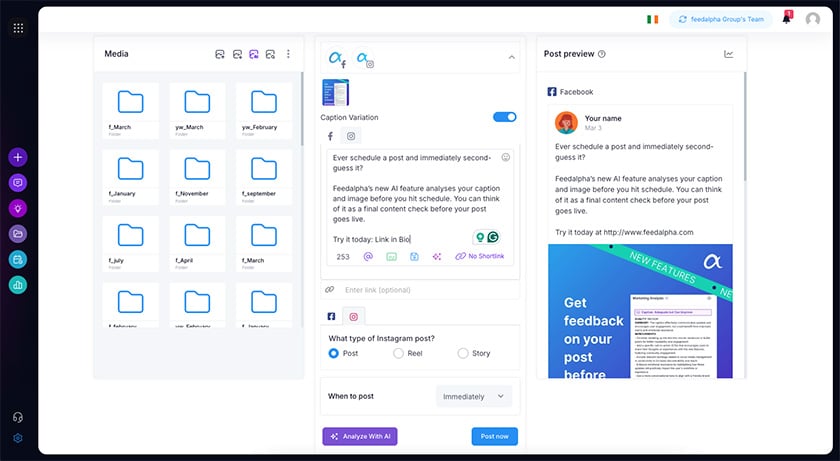Image resolution: width=840 pixels, height=461 pixels.
Task: Click the Analyze With AI button
Action: 360,436
